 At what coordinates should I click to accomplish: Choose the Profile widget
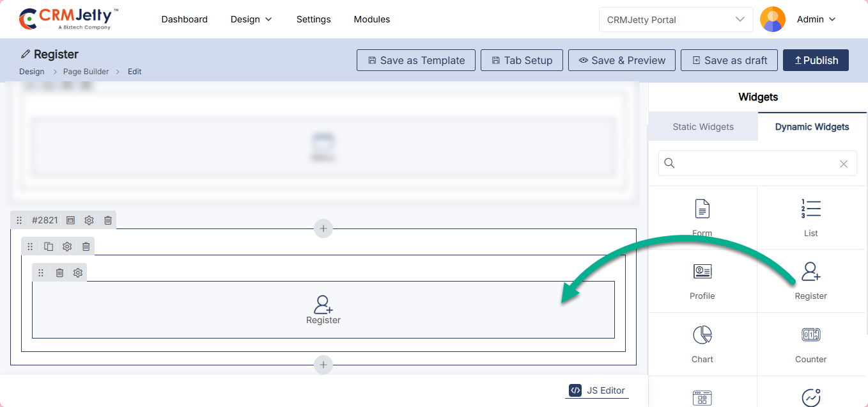point(702,272)
